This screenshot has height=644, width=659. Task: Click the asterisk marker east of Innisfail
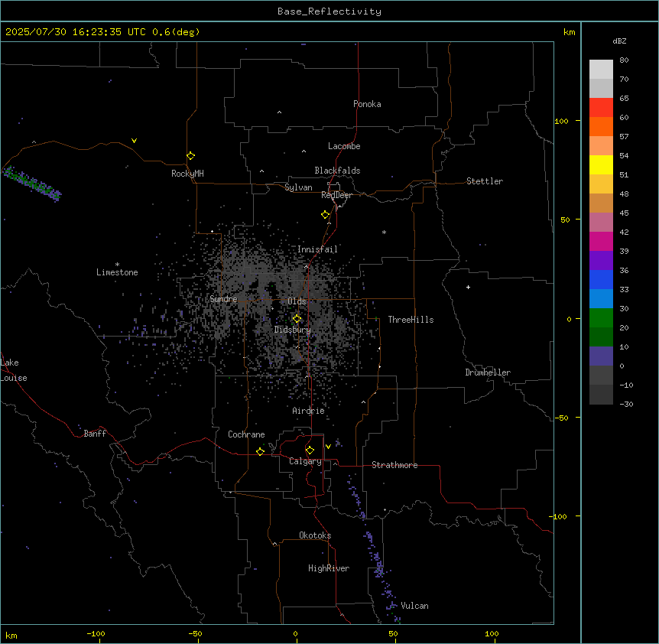click(x=384, y=232)
